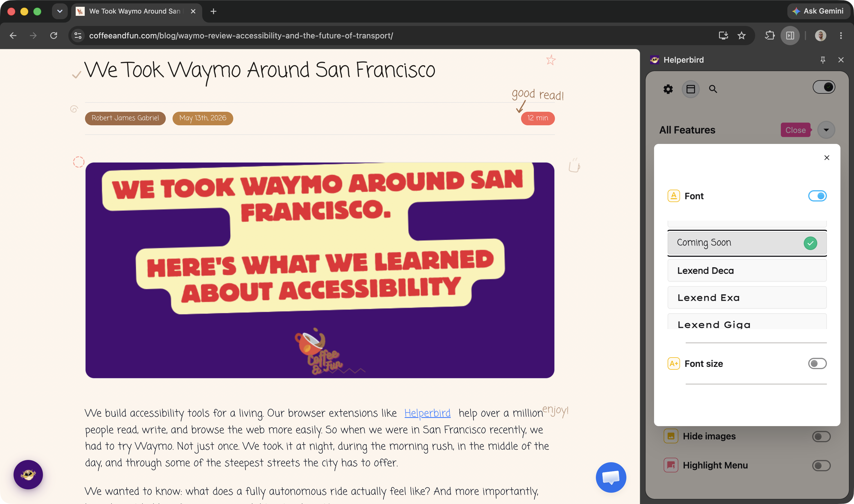Open the tab search dropdown chevron

click(x=60, y=12)
